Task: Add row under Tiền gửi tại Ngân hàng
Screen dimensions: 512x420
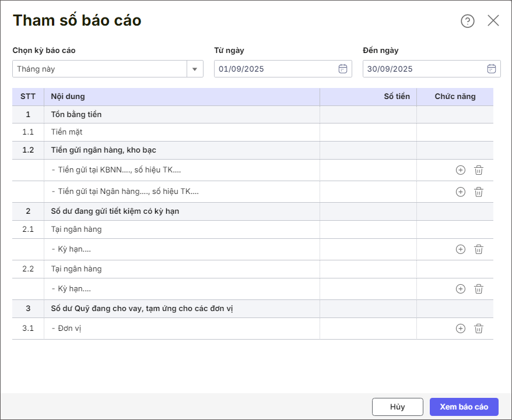Action: point(461,192)
